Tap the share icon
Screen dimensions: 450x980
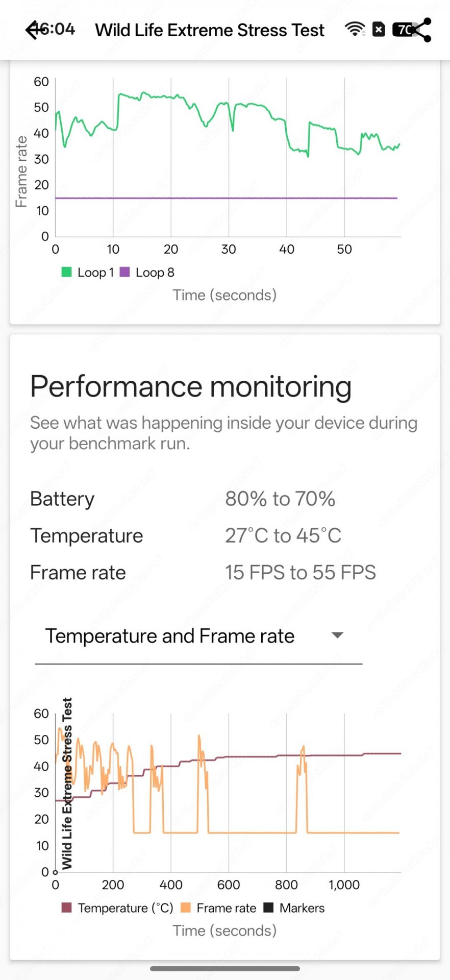pos(422,30)
